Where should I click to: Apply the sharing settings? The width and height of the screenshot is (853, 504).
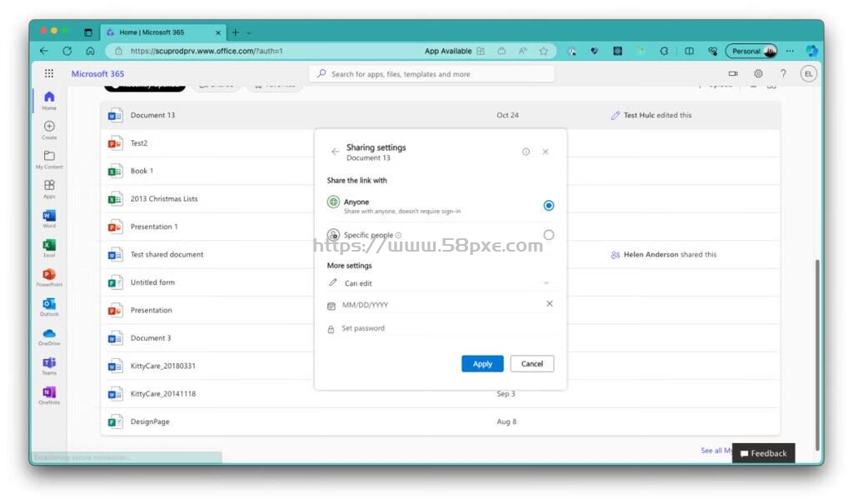click(x=482, y=363)
